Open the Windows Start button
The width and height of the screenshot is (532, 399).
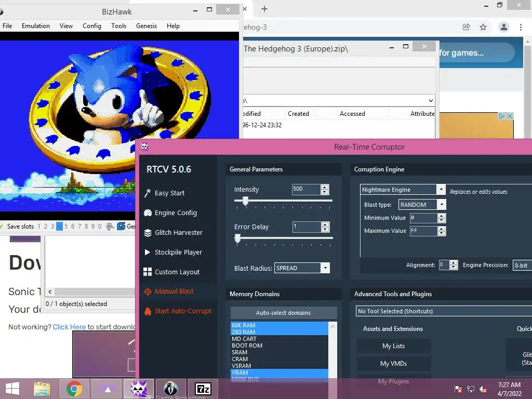point(12,389)
